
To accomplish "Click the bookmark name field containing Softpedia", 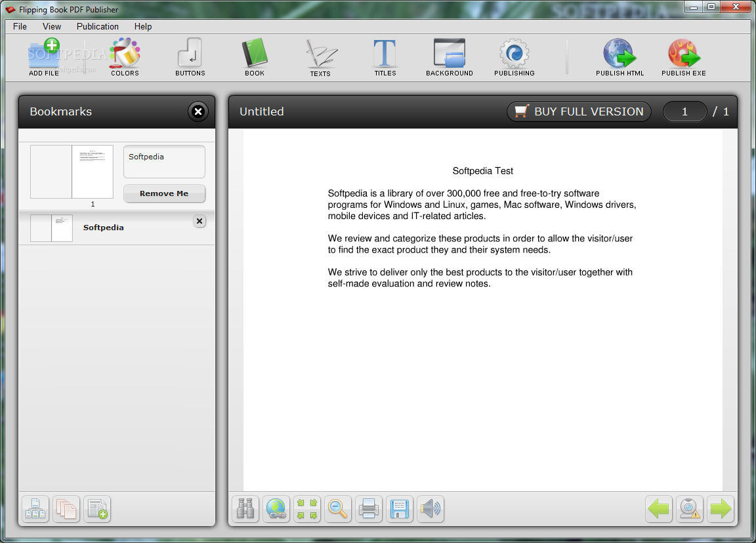I will pyautogui.click(x=165, y=162).
